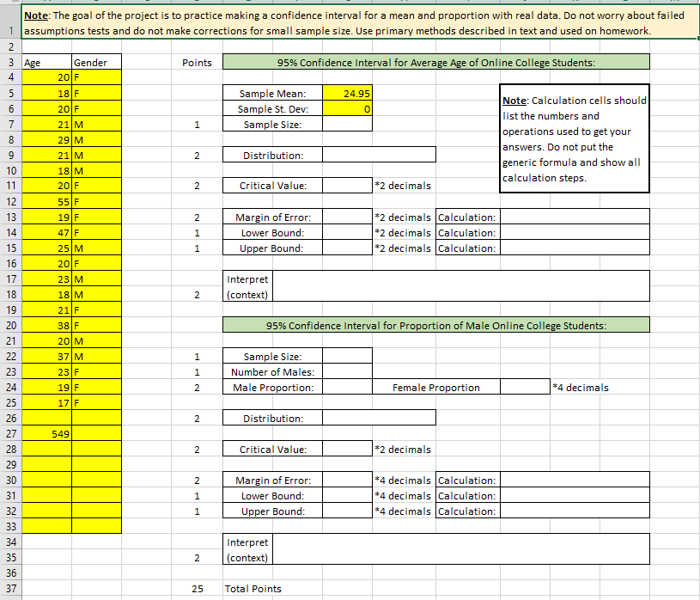
Task: Select the first Critical Value answer cell
Action: click(347, 186)
